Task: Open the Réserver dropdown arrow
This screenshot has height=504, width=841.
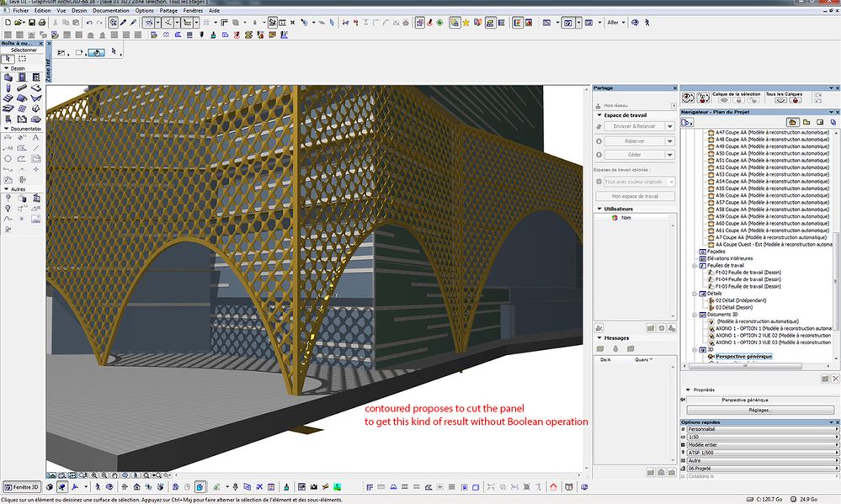Action: [x=671, y=141]
